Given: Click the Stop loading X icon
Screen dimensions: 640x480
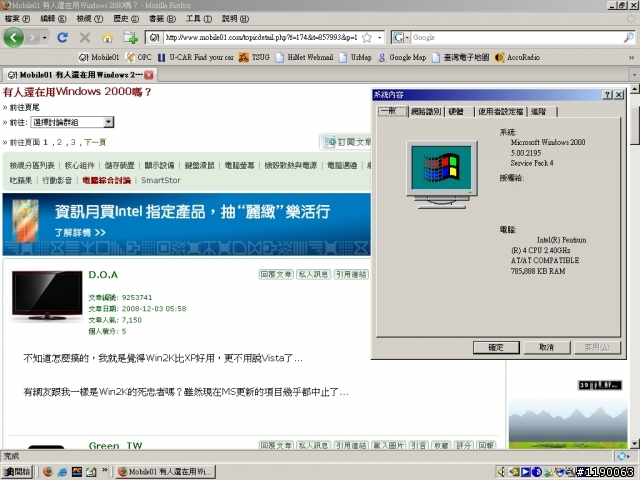Looking at the screenshot, I should pyautogui.click(x=85, y=38).
